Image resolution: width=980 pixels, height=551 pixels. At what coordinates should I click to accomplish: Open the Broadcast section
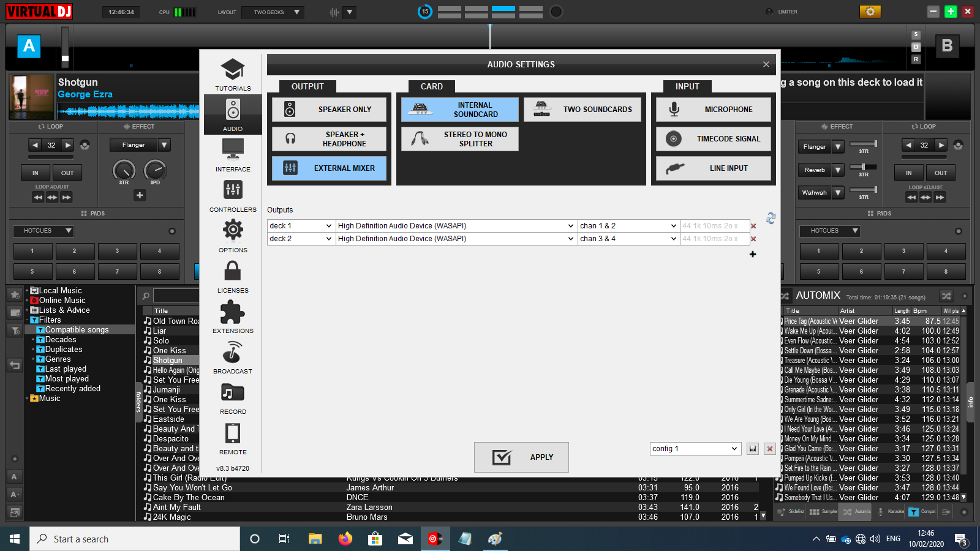click(x=233, y=358)
